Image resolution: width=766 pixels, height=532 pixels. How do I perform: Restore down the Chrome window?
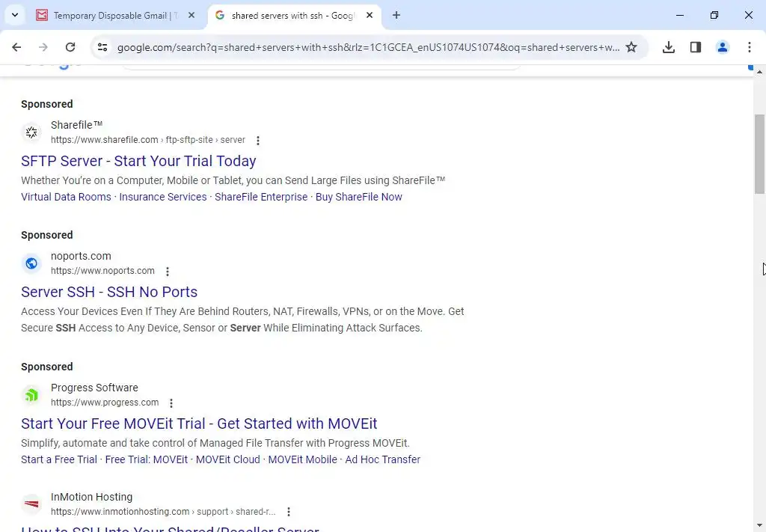(x=714, y=15)
